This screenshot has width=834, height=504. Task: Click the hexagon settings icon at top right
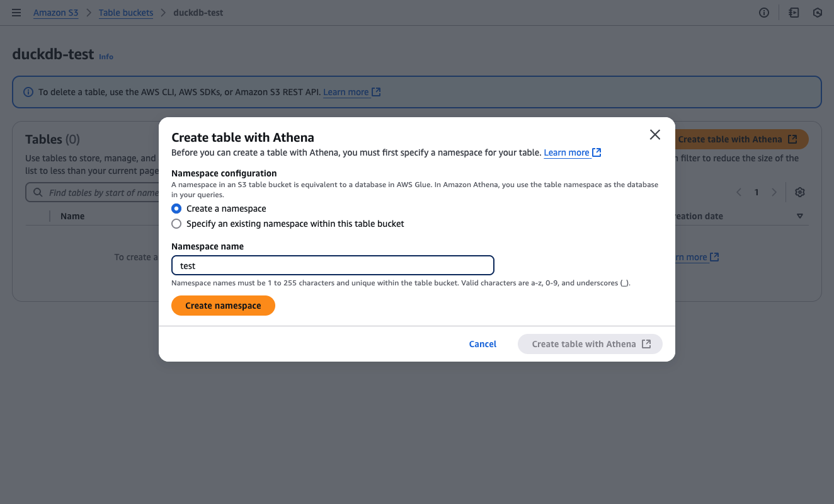[818, 13]
